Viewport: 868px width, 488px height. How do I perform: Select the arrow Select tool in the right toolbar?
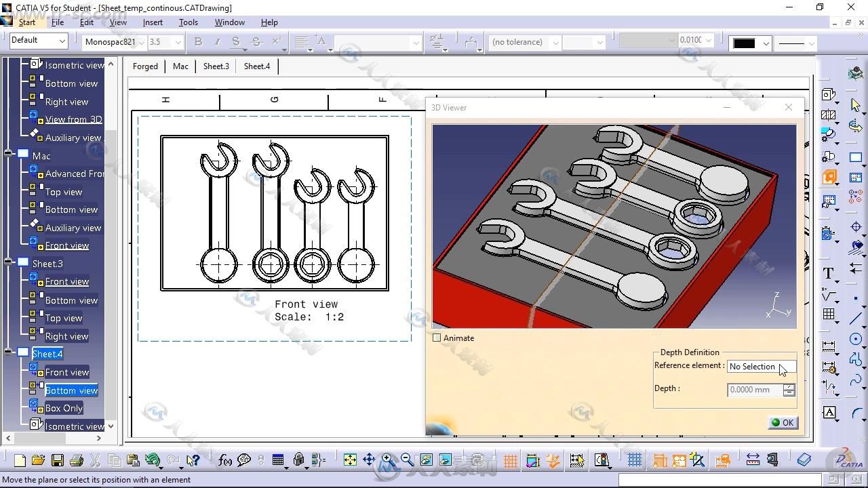coord(855,105)
